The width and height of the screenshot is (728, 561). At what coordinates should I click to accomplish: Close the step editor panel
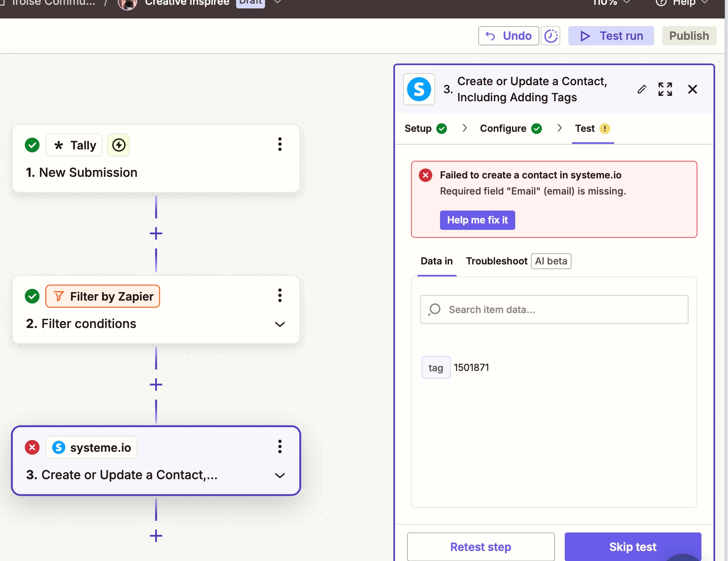coord(693,89)
